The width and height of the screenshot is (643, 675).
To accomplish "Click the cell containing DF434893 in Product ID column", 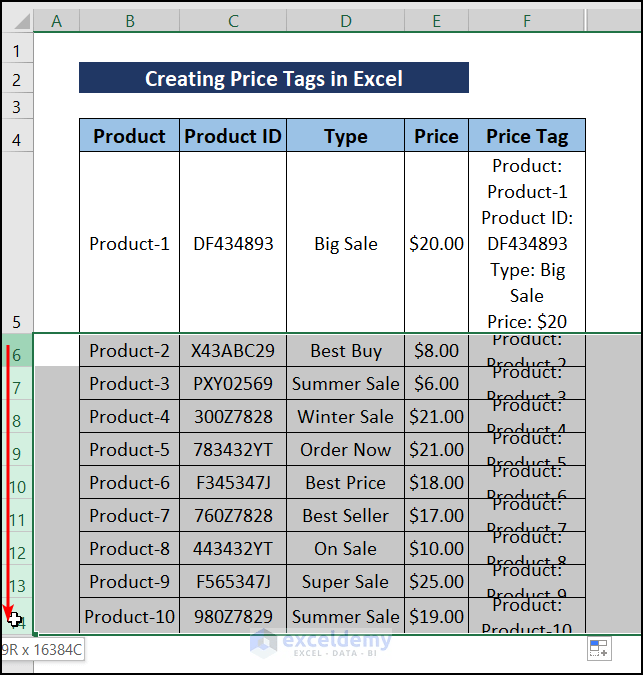I will pos(233,243).
